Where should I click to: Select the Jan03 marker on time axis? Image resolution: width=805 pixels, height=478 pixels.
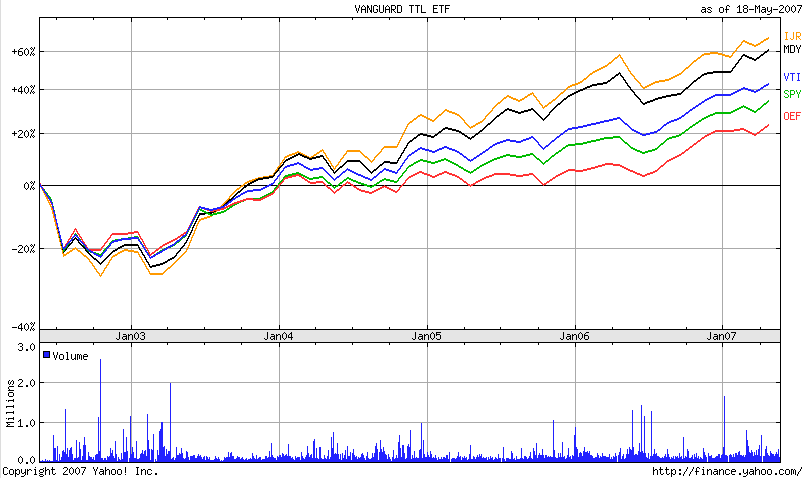pos(130,336)
